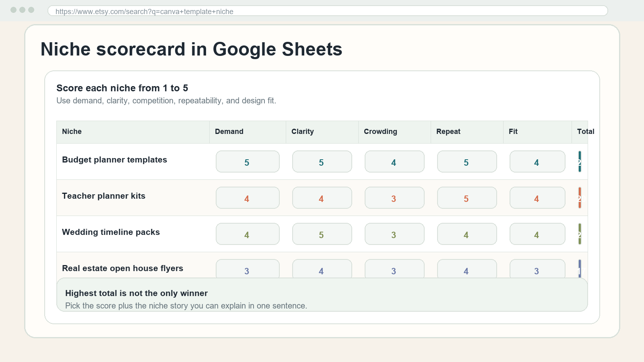
Task: Select Real estate flyers Crowding score
Action: pos(394,269)
